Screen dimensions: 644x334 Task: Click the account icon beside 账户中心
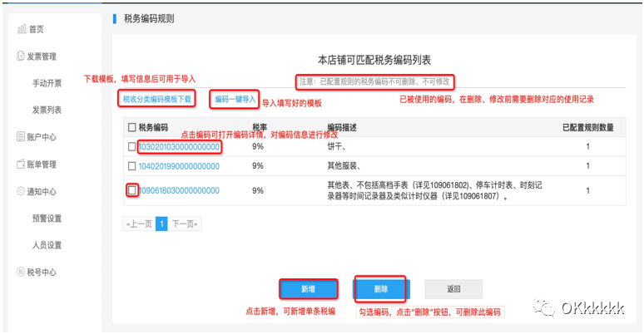click(x=21, y=136)
